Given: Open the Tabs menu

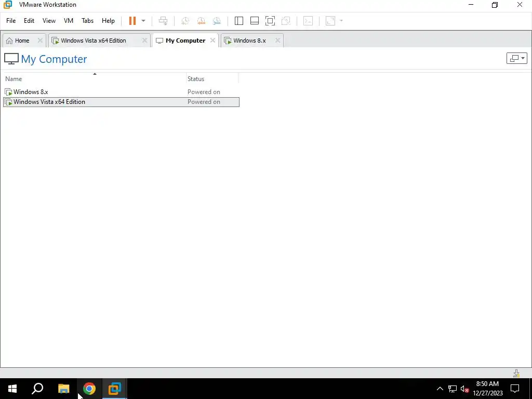Looking at the screenshot, I should pos(87,21).
